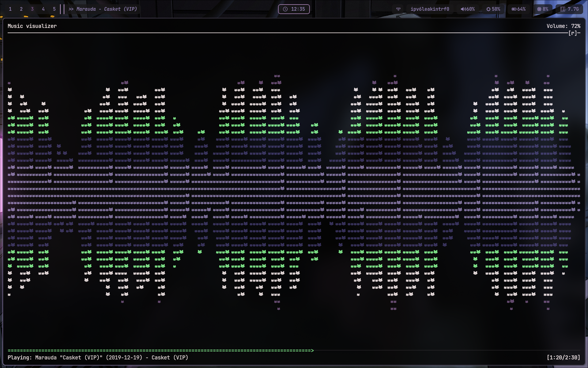Click the ipv6leakintrf0 network module
The height and width of the screenshot is (368, 588).
[x=430, y=9]
